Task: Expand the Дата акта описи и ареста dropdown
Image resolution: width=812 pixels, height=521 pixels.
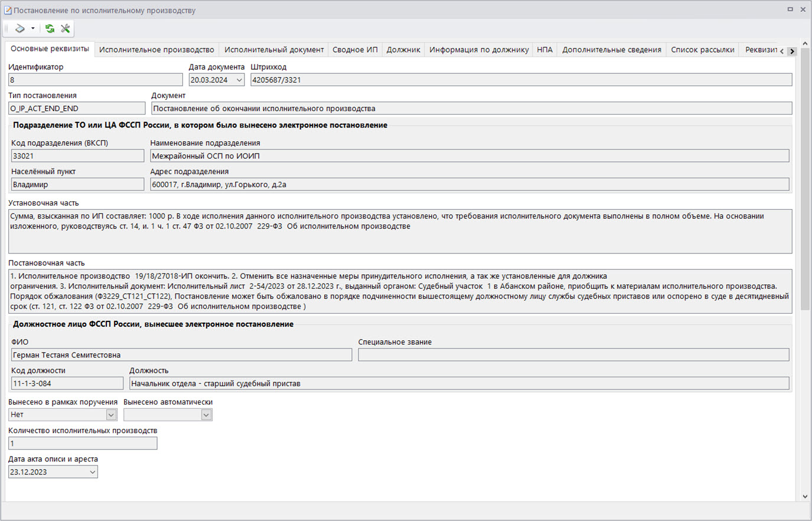Action: pyautogui.click(x=92, y=472)
